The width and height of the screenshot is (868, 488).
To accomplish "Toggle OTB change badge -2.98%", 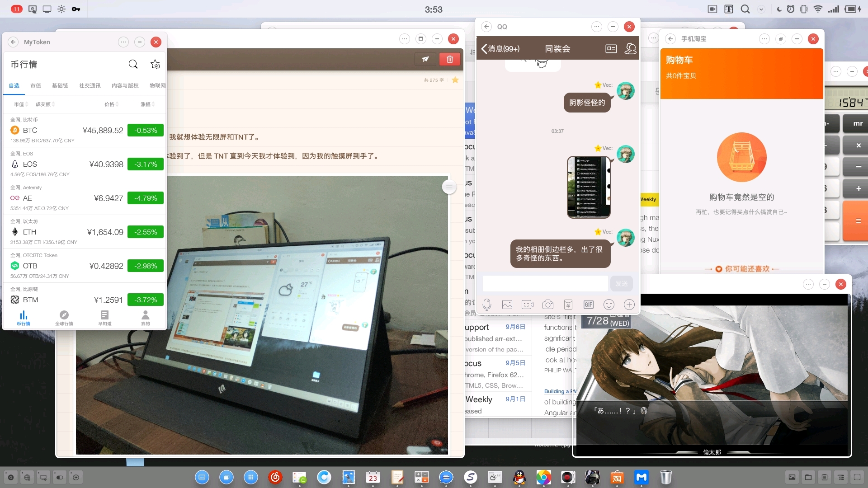I will coord(146,266).
